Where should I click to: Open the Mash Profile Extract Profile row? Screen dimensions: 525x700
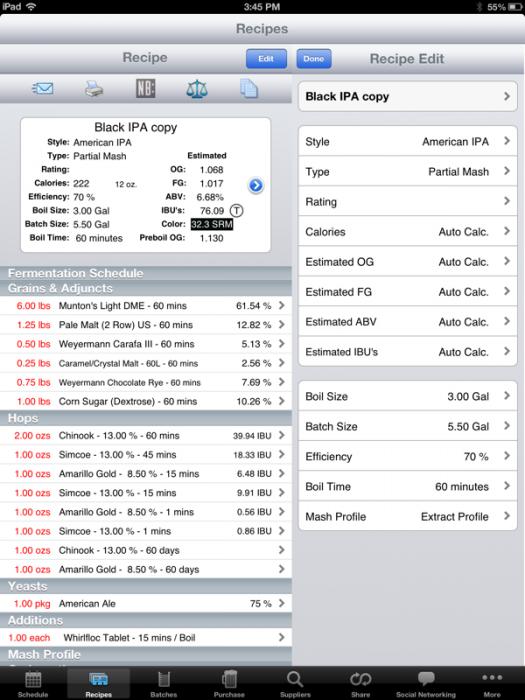(408, 517)
